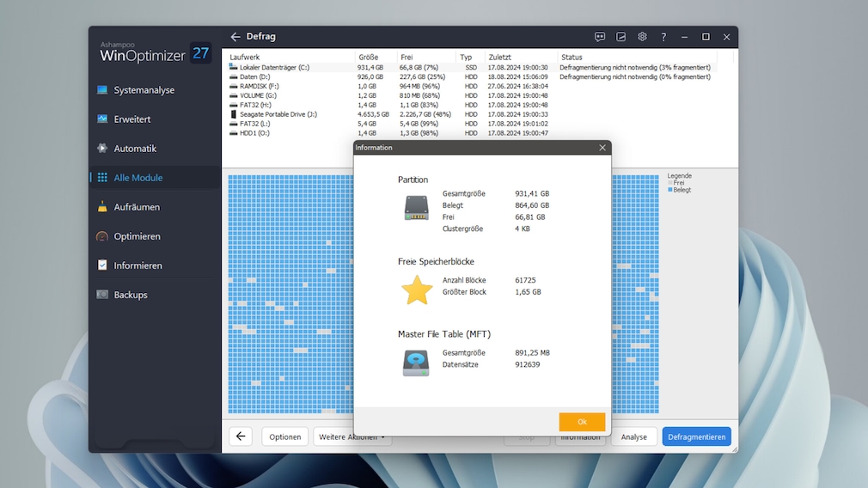Select Seagate Portable Drive (J:)
Screen dimensions: 868x488
pyautogui.click(x=278, y=114)
